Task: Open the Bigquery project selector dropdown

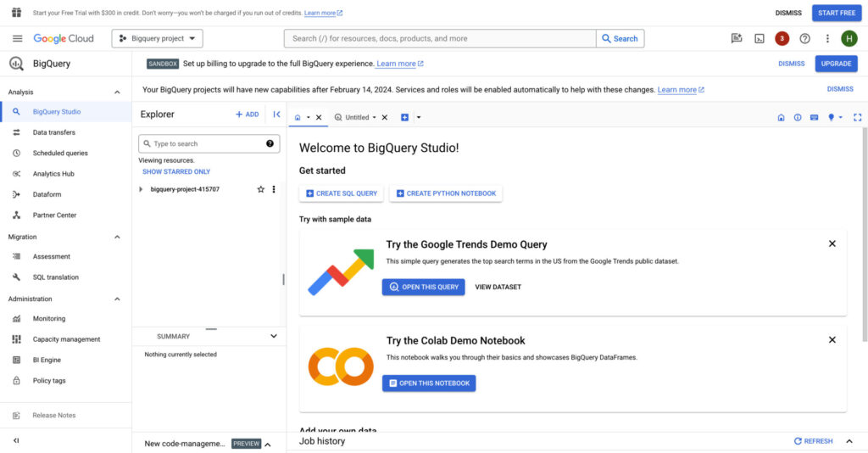Action: click(158, 38)
